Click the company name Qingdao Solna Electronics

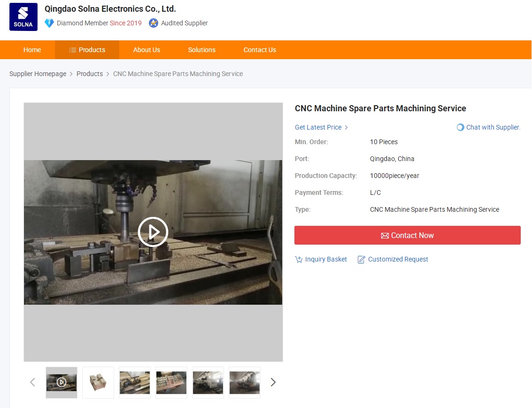click(110, 9)
